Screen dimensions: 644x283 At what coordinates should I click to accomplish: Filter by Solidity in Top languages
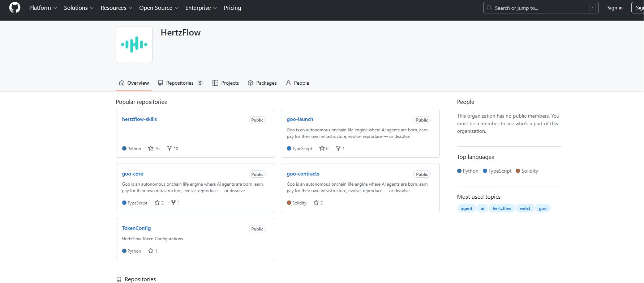pos(527,171)
